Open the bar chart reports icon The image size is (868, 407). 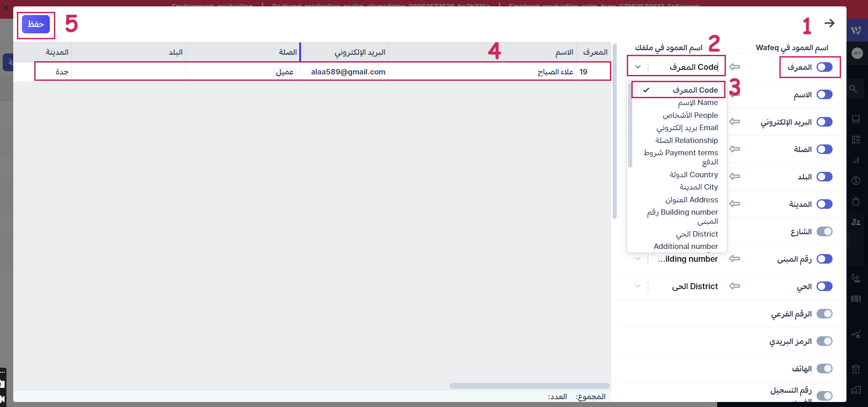pyautogui.click(x=856, y=160)
